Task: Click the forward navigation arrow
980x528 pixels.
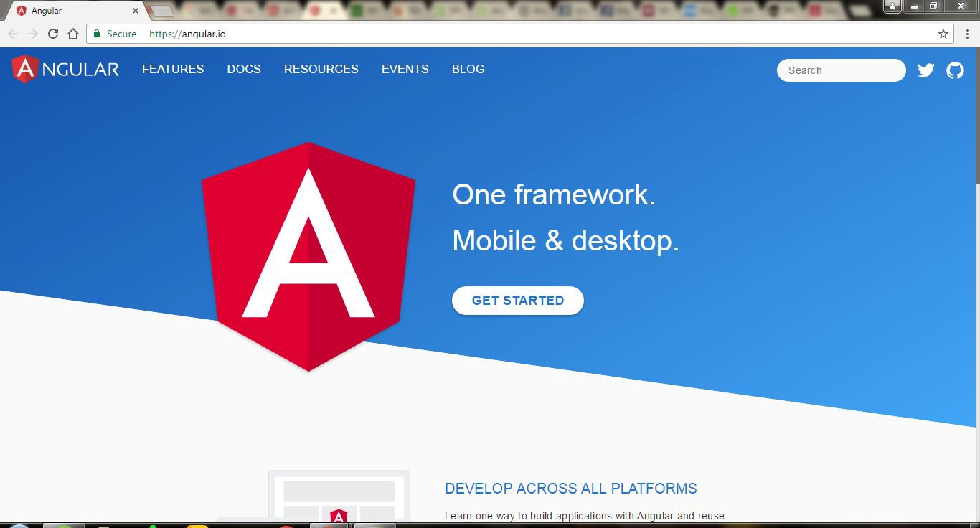Action: click(33, 34)
